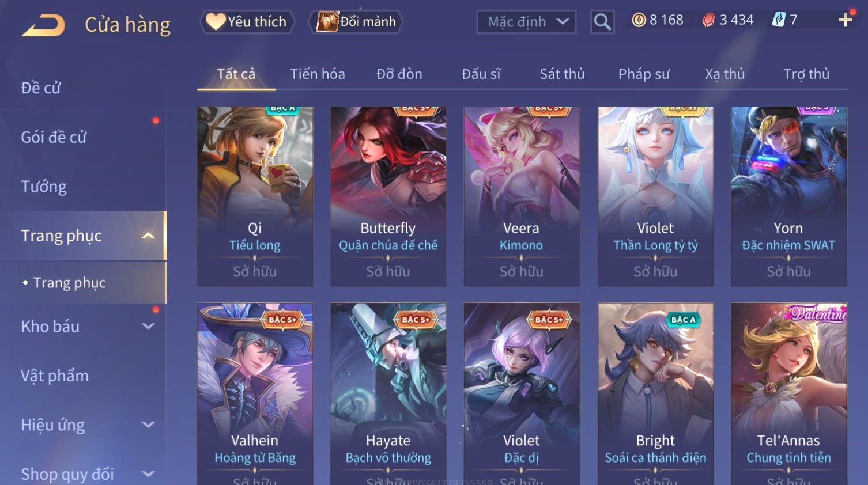Select the Yorn Đặc nhiệm SWAT skin card
868x485 pixels.
tap(788, 196)
